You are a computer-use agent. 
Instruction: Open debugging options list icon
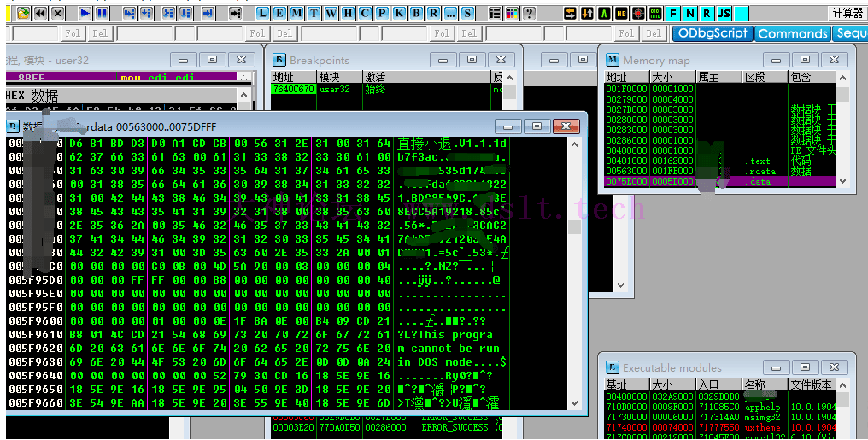496,13
